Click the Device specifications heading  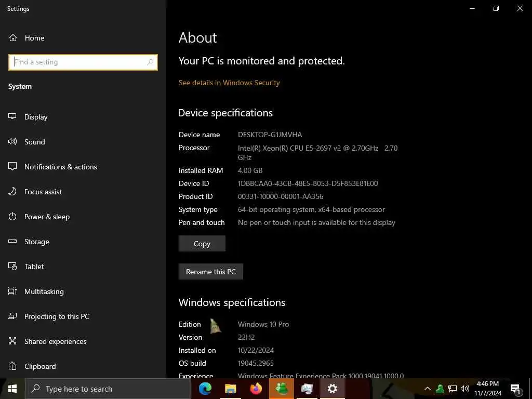[x=225, y=113]
